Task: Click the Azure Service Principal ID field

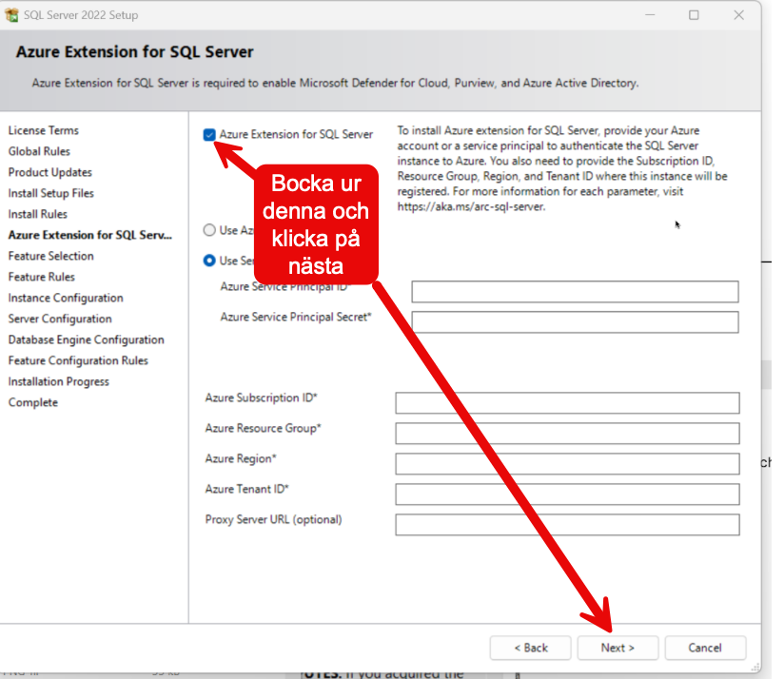Action: 575,291
